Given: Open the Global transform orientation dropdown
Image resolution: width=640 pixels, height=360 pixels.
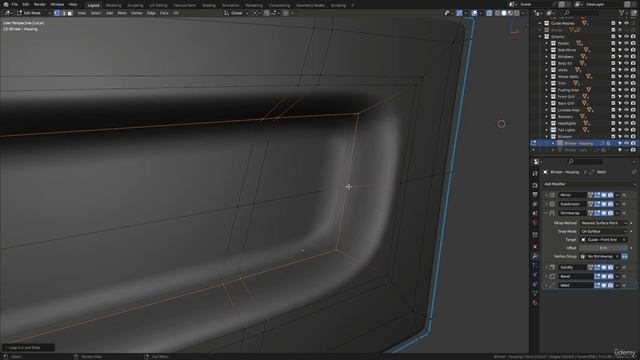Looking at the screenshot, I should (x=236, y=13).
